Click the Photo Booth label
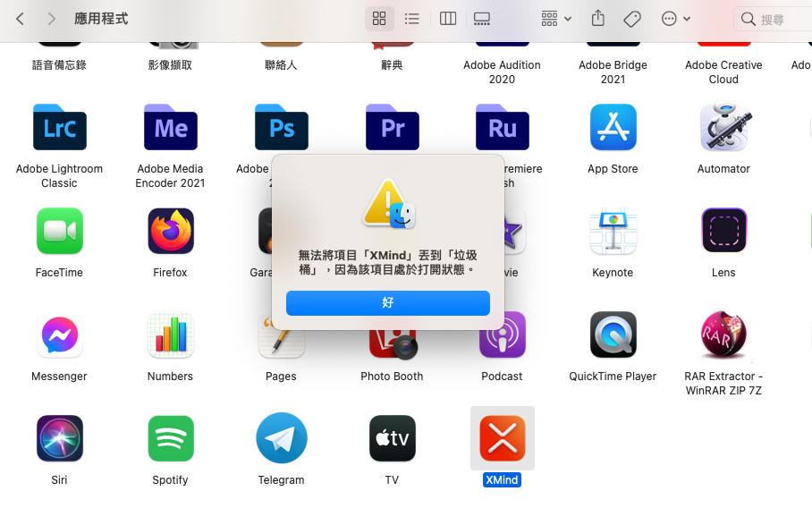 [x=392, y=377]
